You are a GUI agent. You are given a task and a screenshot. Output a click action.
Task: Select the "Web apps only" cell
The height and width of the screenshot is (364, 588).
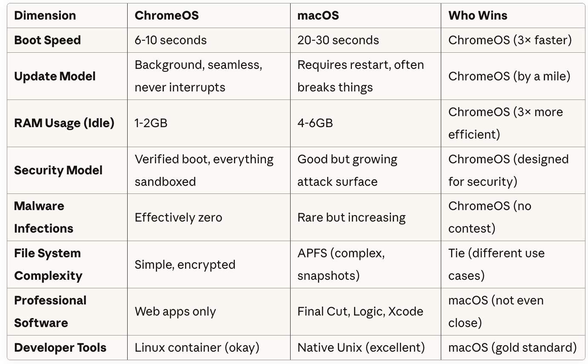[x=175, y=312]
